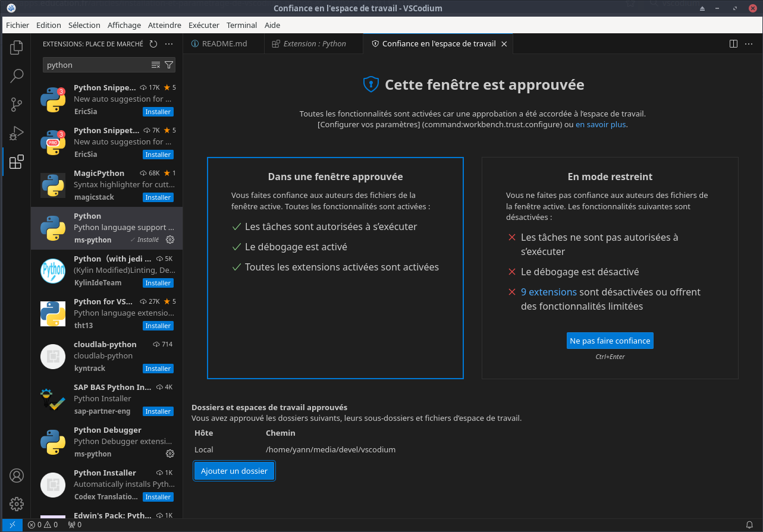763x532 pixels.
Task: Click the 'Ne pas faire confiance' button
Action: click(x=610, y=341)
